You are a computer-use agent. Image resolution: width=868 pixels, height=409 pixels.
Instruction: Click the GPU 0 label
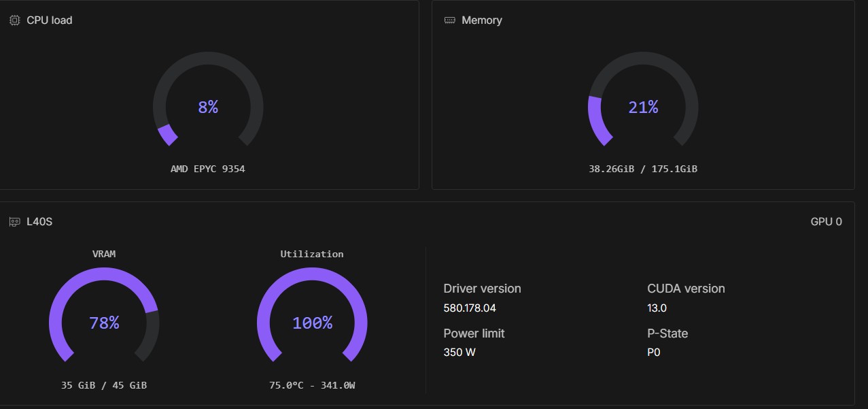[827, 222]
